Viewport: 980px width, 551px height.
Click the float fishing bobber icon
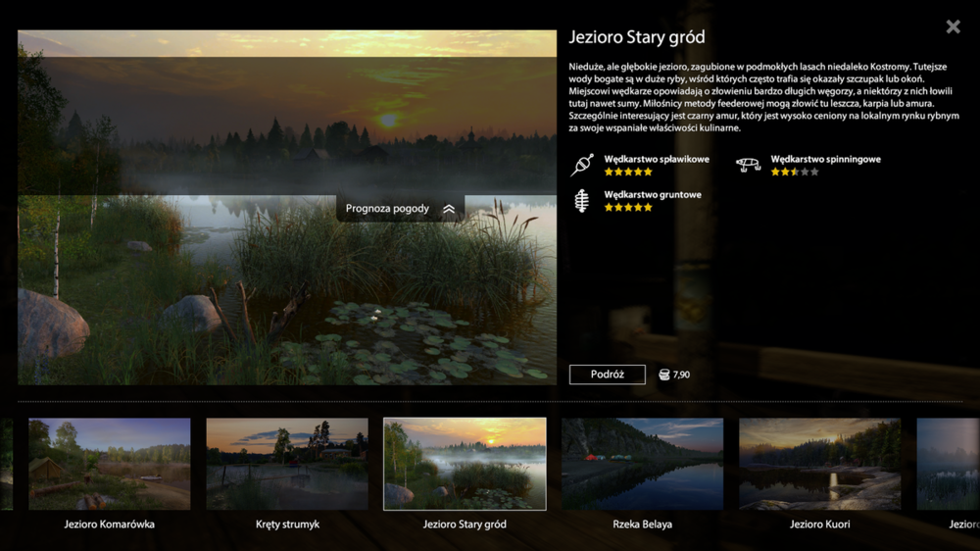point(582,165)
